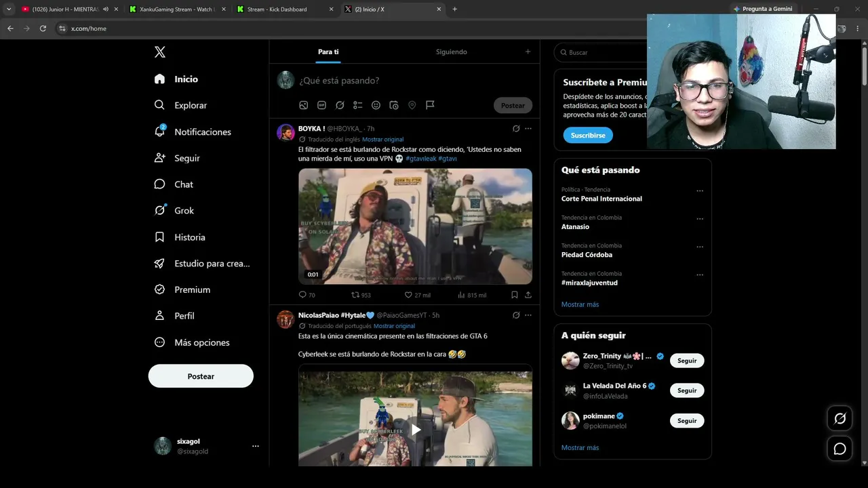The width and height of the screenshot is (868, 488).
Task: Open Premium from the sidebar
Action: click(182, 289)
